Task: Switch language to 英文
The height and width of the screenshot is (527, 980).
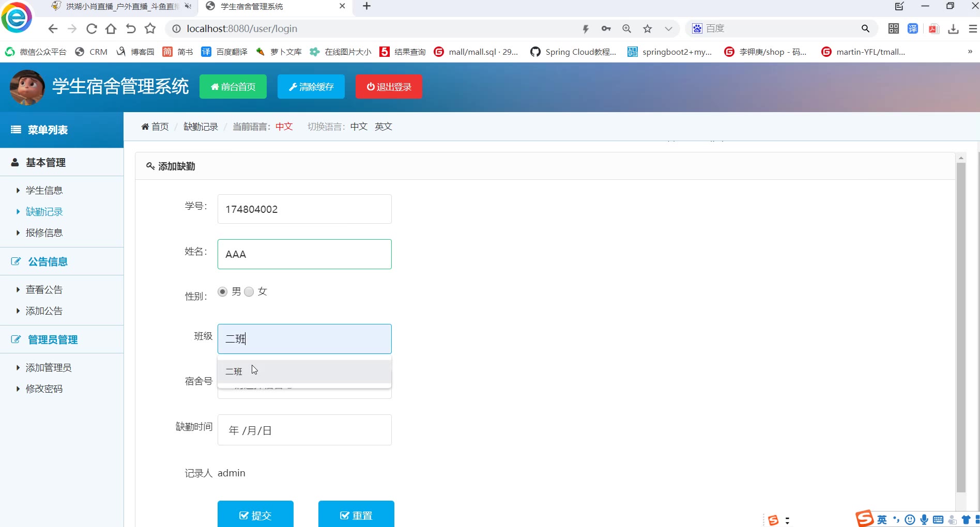Action: [x=384, y=127]
